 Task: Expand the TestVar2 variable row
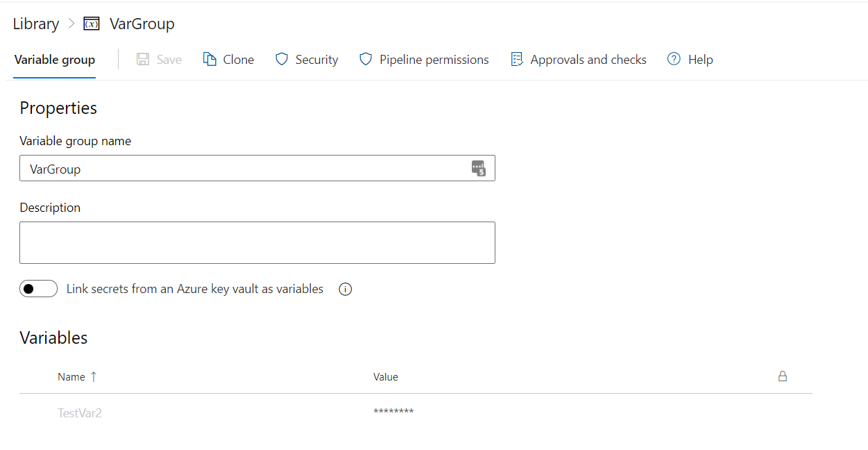[80, 412]
